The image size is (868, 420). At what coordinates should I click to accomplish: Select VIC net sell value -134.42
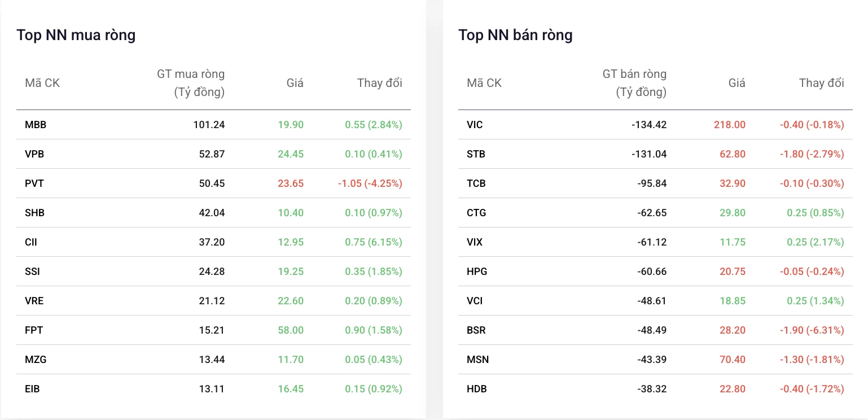click(649, 125)
